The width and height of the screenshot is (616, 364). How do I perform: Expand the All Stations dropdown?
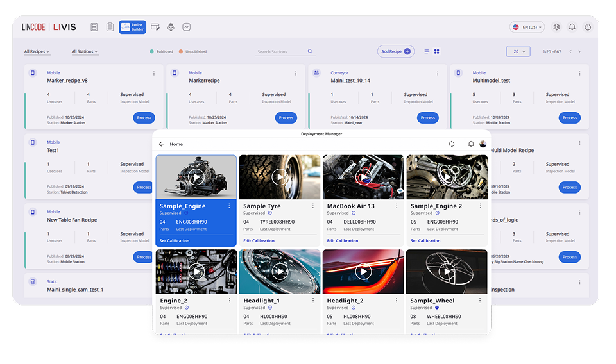85,51
